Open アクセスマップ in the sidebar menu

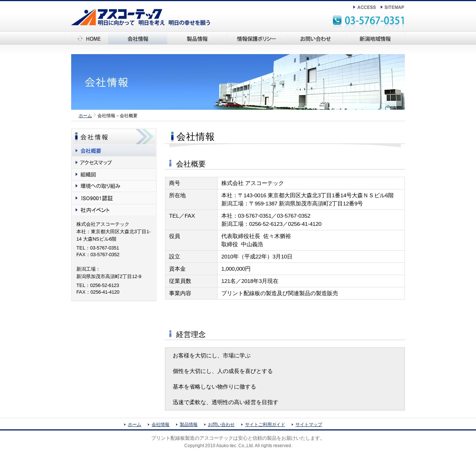(x=114, y=163)
